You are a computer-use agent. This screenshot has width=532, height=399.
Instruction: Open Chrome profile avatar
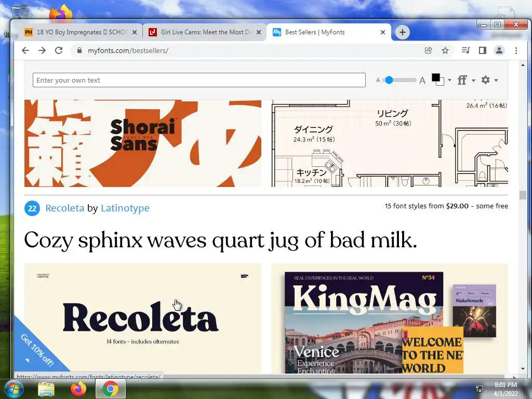point(499,50)
